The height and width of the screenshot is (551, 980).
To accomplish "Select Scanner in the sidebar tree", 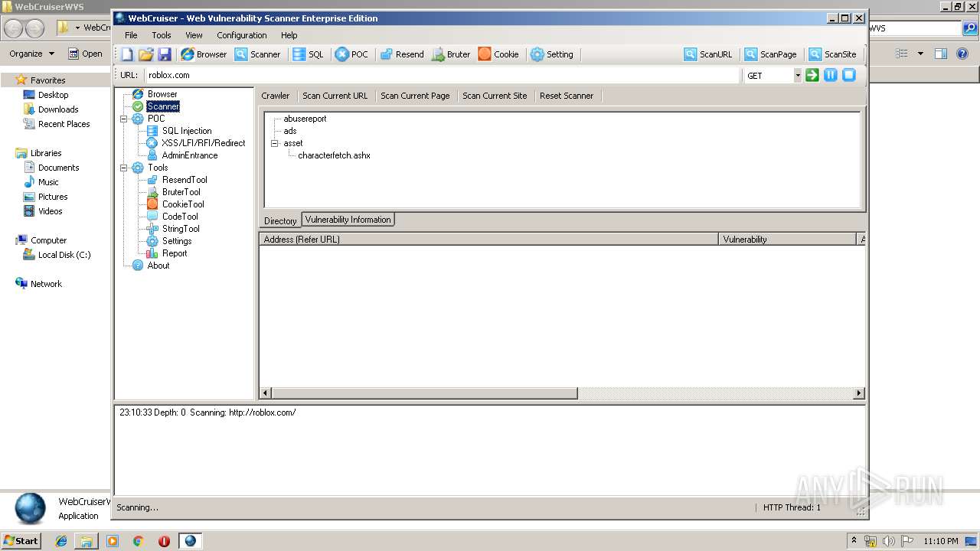I will point(163,106).
